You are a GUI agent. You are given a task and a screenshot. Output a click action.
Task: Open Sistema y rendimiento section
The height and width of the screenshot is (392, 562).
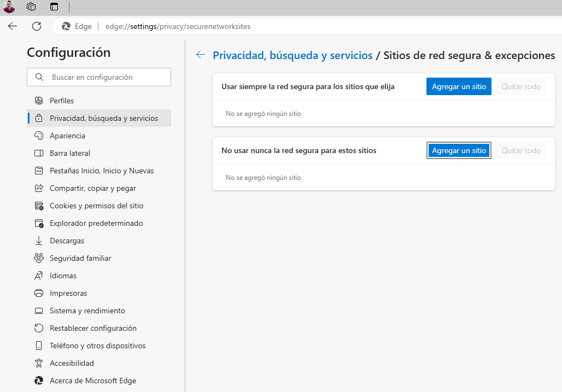coord(87,311)
